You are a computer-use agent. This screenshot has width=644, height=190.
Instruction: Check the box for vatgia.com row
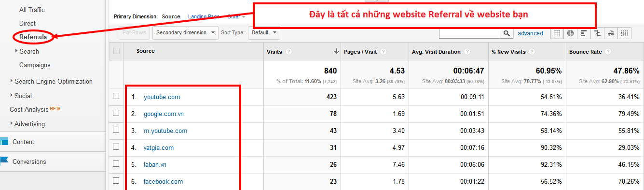coord(116,147)
